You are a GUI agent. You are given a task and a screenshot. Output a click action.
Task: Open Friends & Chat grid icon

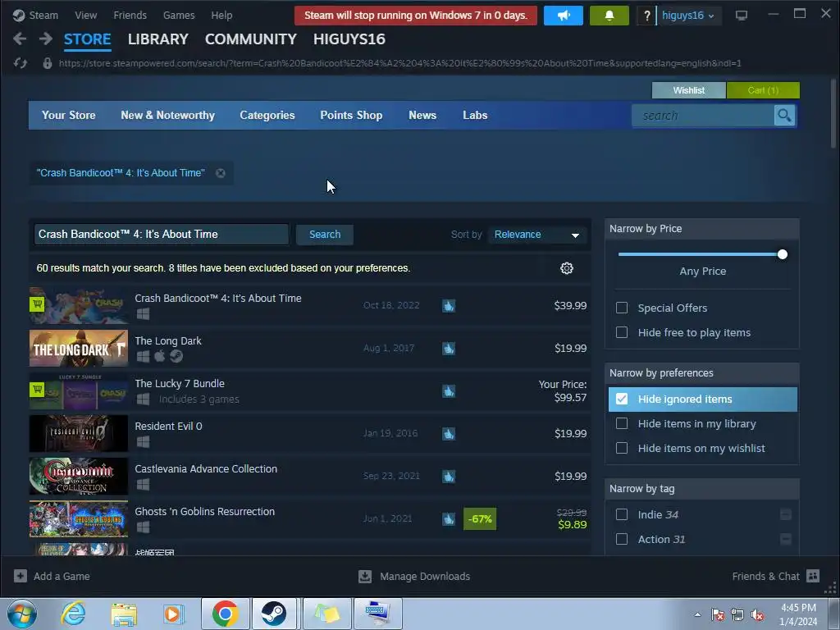click(x=813, y=576)
